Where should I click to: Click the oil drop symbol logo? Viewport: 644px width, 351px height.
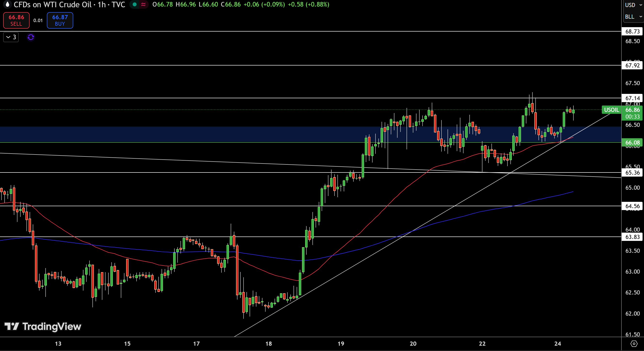click(7, 4)
